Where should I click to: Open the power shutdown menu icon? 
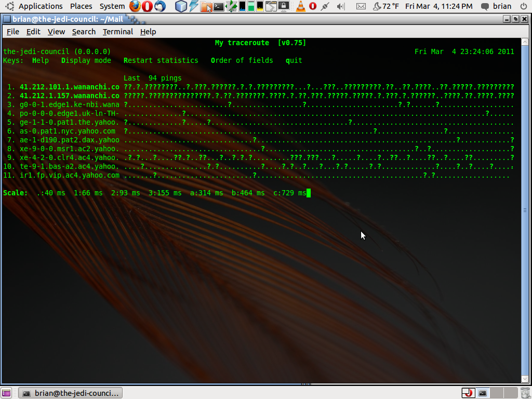tap(524, 6)
